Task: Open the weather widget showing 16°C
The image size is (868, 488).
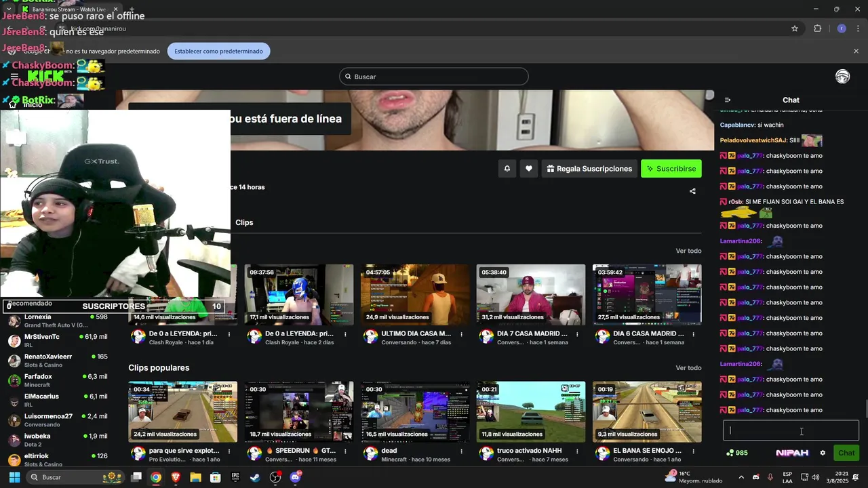Action: (694, 477)
